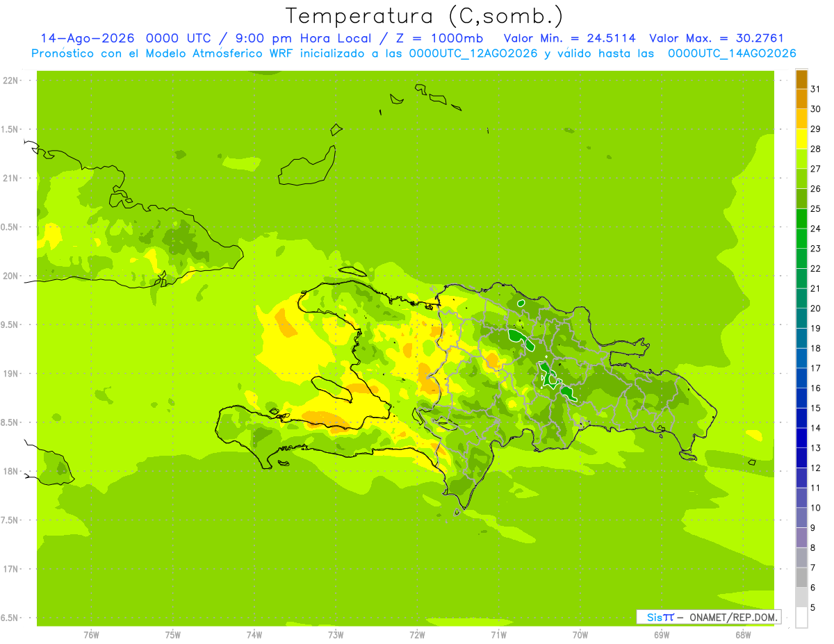Viewport: 834px width, 644px height.
Task: Click the legend value "15"
Action: point(816,408)
